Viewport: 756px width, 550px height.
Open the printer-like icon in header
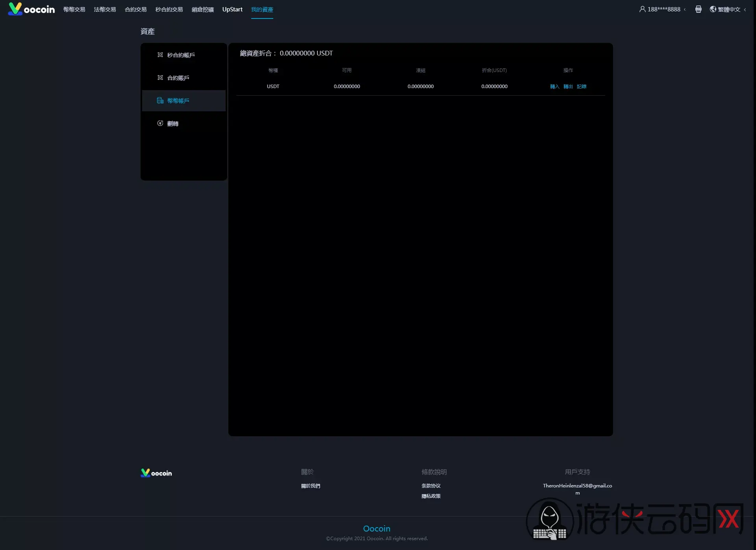(698, 9)
